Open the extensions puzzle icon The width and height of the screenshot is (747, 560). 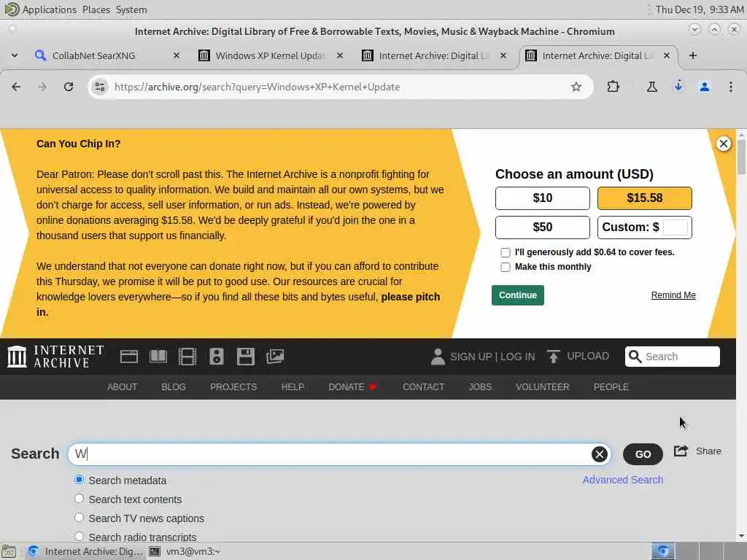(x=613, y=87)
